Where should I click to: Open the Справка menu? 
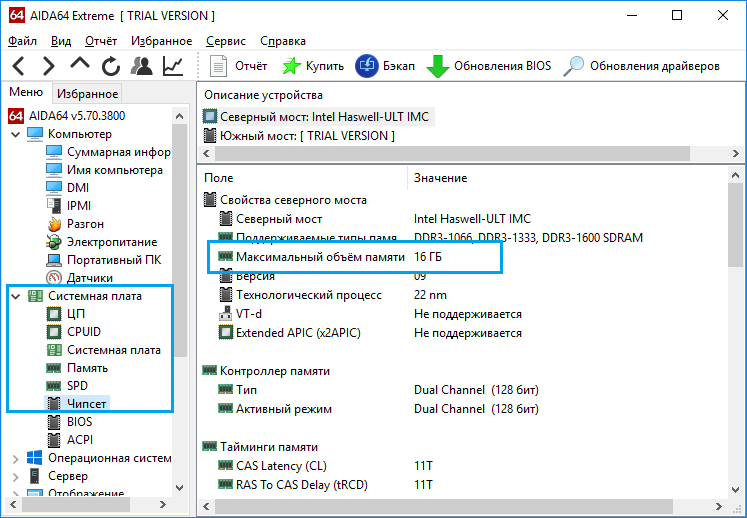(x=283, y=41)
